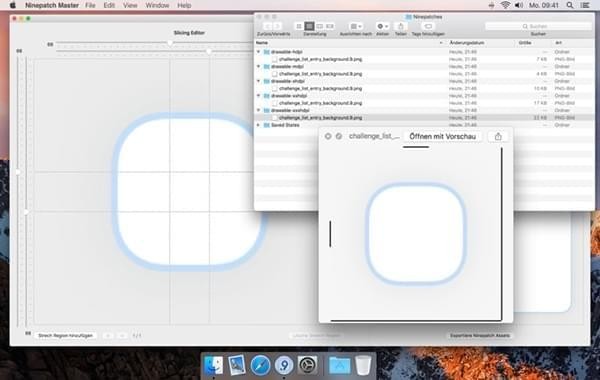600x380 pixels.
Task: Select the PNG file under drawable-xxhdpi
Action: [424, 103]
